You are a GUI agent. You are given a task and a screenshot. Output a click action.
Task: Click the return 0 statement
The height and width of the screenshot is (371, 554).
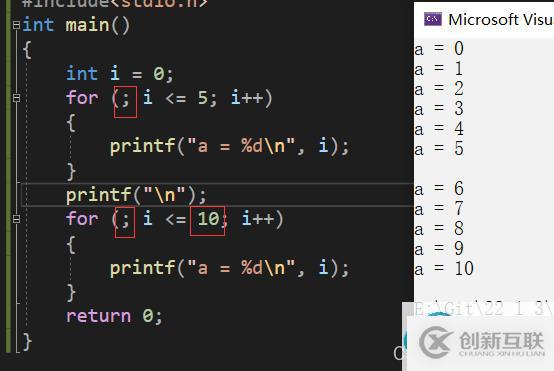click(114, 316)
